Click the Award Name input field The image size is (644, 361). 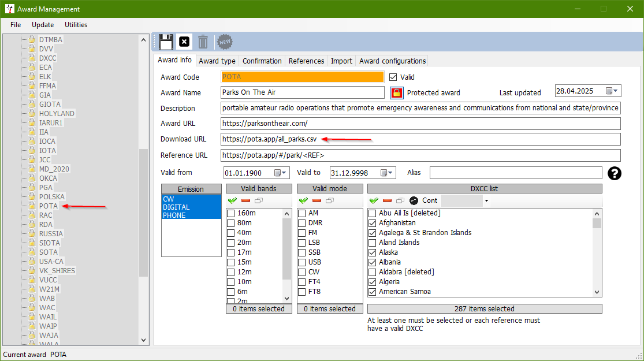tap(302, 92)
